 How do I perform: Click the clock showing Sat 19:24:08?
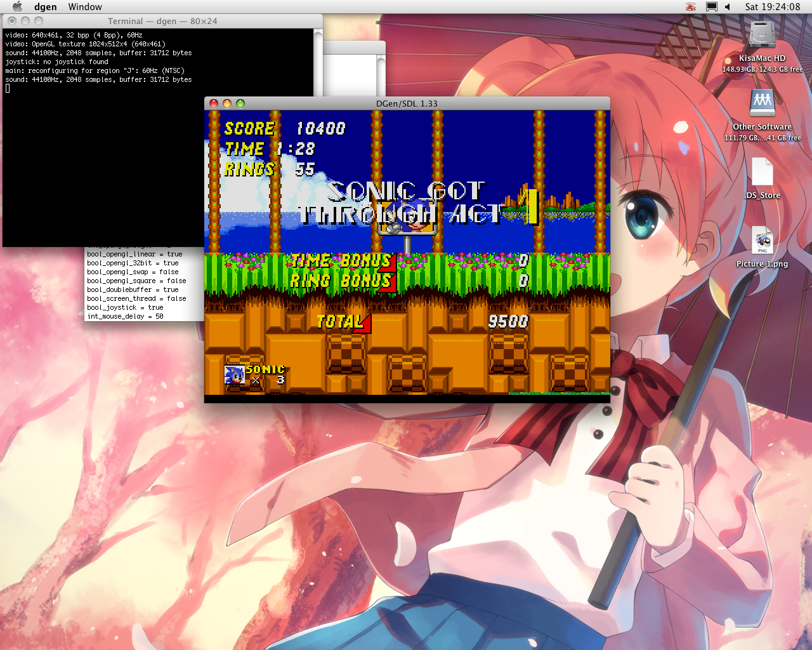point(773,7)
